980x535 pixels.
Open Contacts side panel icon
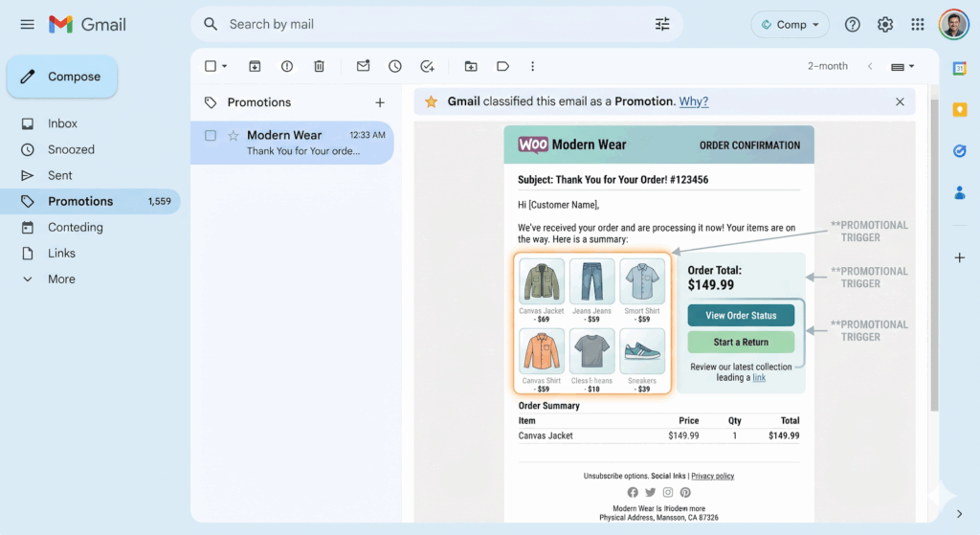959,192
